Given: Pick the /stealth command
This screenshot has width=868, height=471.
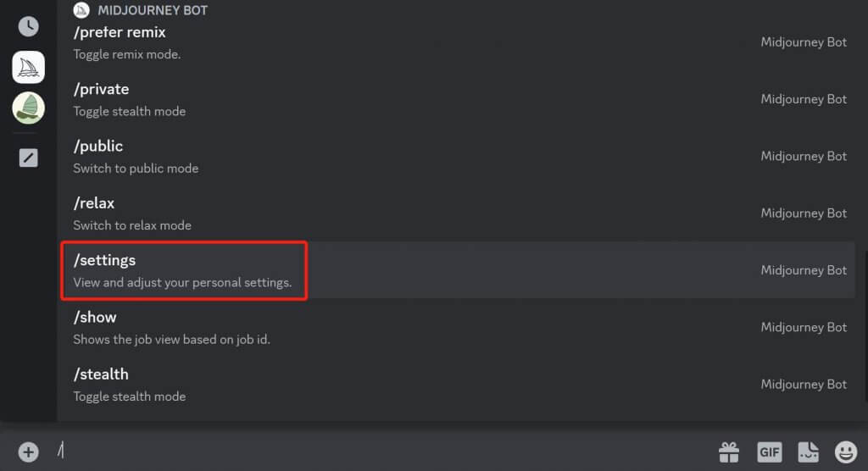Looking at the screenshot, I should point(458,385).
